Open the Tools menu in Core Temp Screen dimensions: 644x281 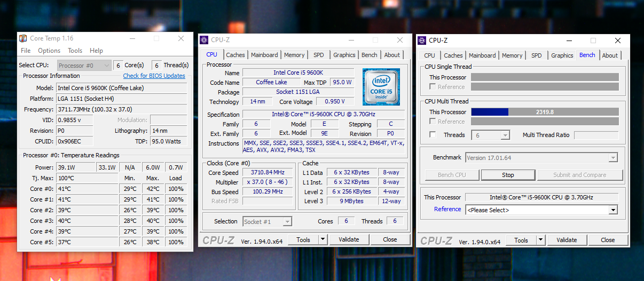pos(75,51)
